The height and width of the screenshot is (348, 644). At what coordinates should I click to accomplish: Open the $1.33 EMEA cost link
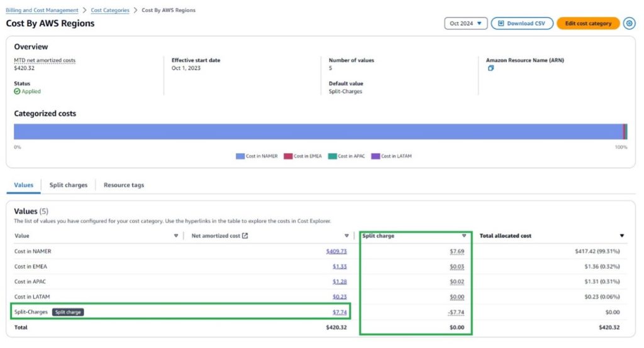point(340,266)
